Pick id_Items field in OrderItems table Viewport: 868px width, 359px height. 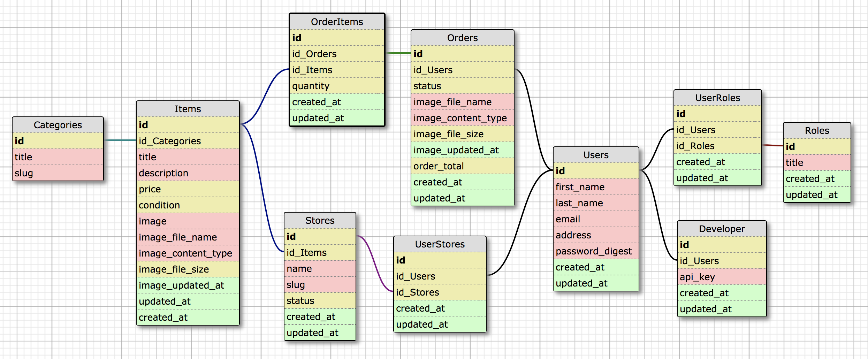(x=337, y=70)
